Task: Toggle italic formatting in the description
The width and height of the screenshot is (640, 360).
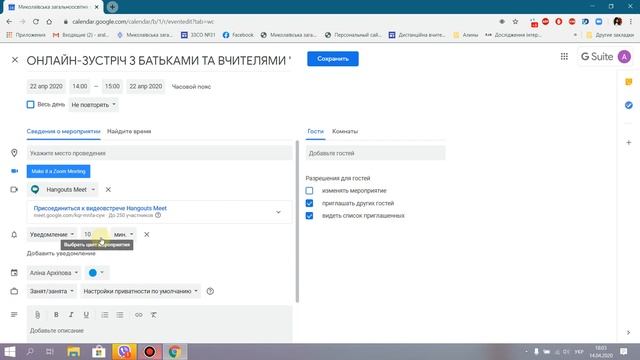Action: [71, 315]
